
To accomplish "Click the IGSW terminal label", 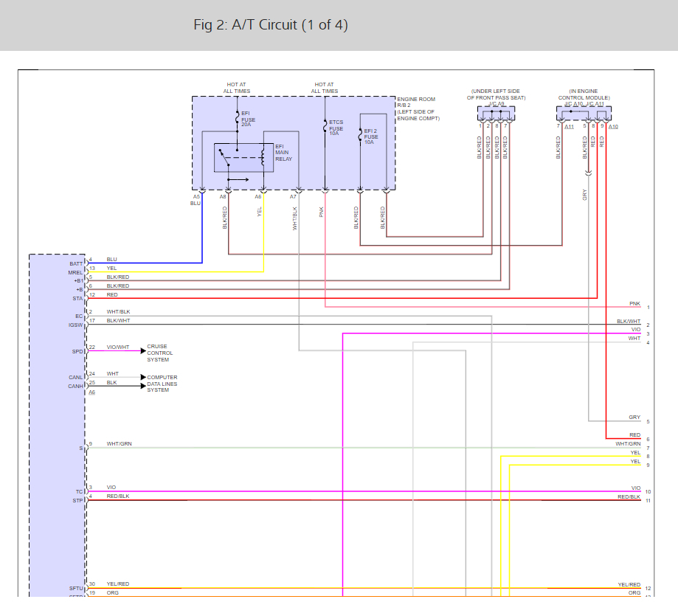I will point(75,325).
